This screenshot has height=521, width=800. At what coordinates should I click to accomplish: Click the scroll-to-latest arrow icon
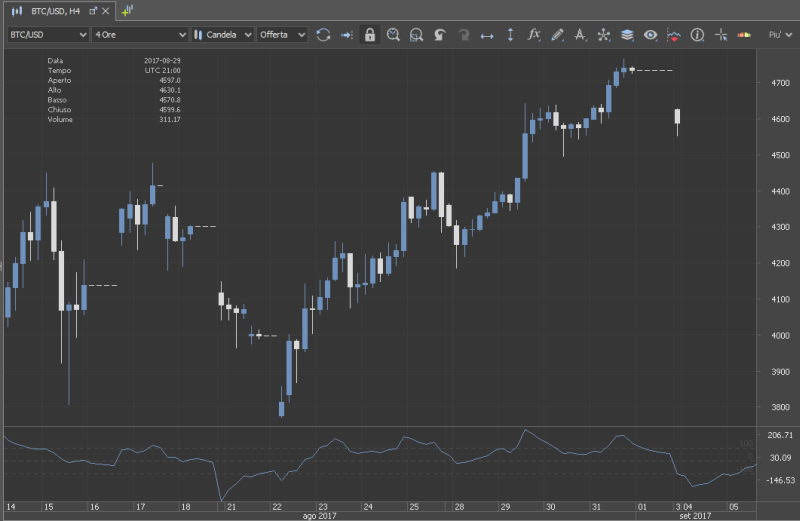[x=346, y=35]
